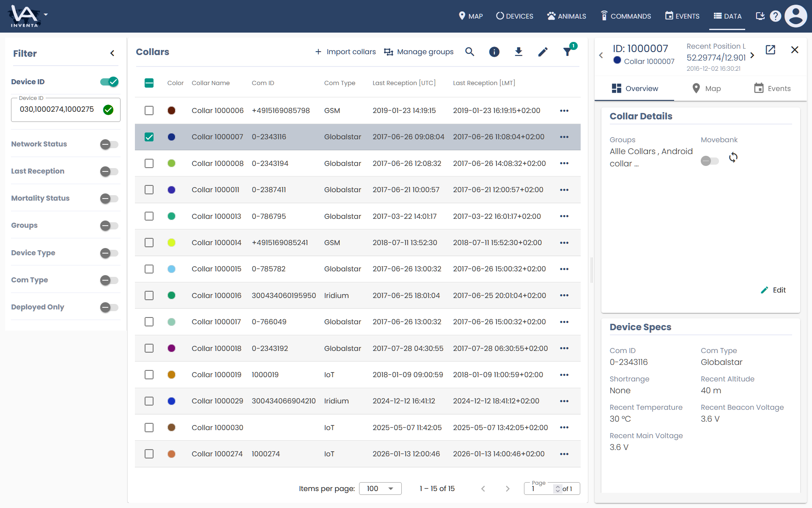The height and width of the screenshot is (508, 812).
Task: Click the search magnifier icon in Collars toolbar
Action: click(x=469, y=52)
